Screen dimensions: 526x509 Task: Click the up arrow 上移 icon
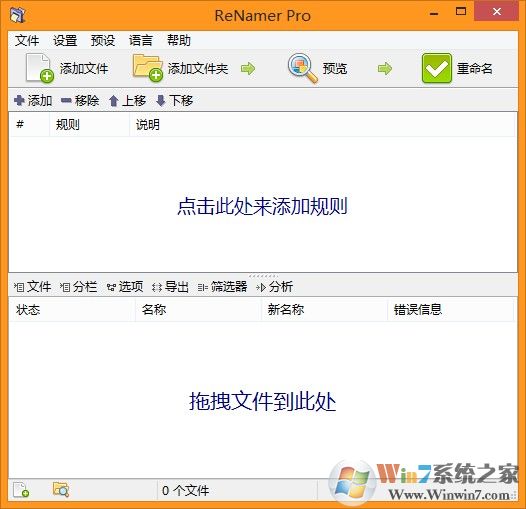click(x=114, y=100)
